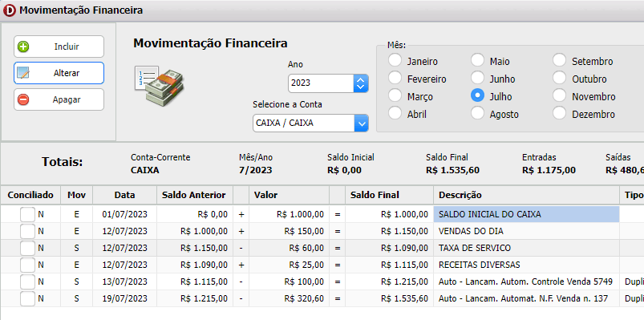Select the Dezembro radio button
Viewport: 644px width, 320px height.
tap(560, 113)
